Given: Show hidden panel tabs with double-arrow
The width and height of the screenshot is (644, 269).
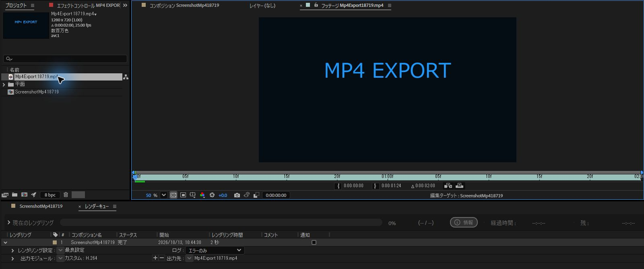Looking at the screenshot, I should [x=125, y=6].
